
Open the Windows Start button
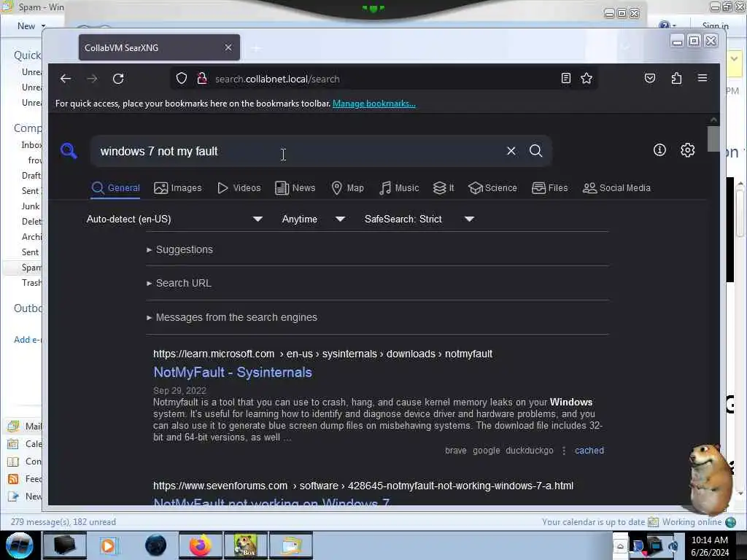[19, 545]
